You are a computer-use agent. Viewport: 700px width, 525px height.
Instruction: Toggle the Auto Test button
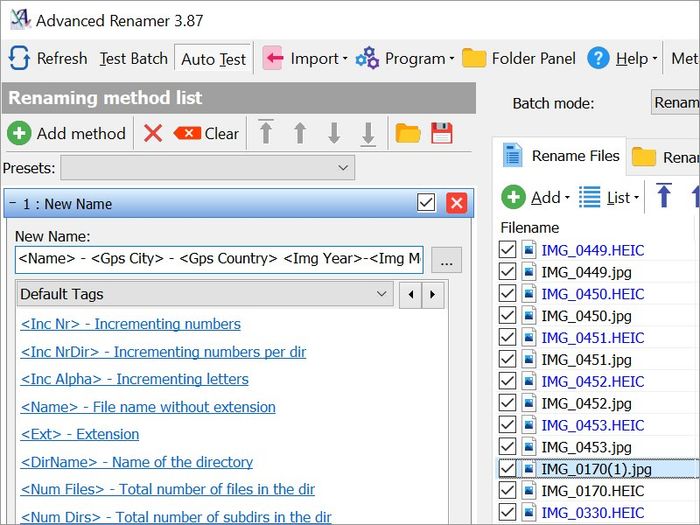pyautogui.click(x=213, y=59)
